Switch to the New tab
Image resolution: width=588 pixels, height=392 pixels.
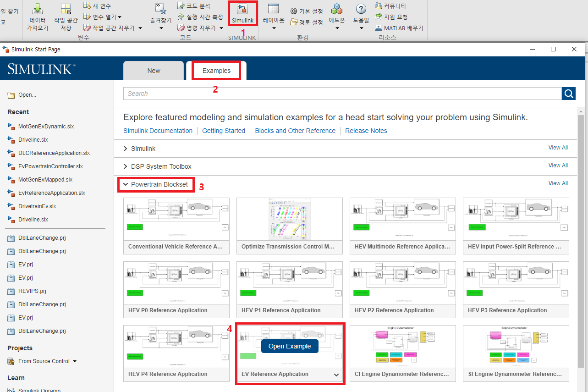tap(154, 71)
